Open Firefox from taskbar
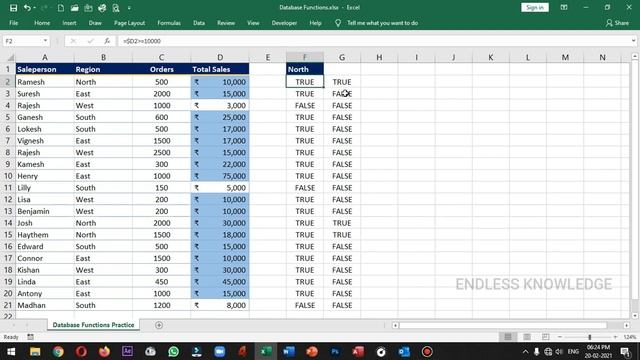The height and width of the screenshot is (360, 640). 104,352
